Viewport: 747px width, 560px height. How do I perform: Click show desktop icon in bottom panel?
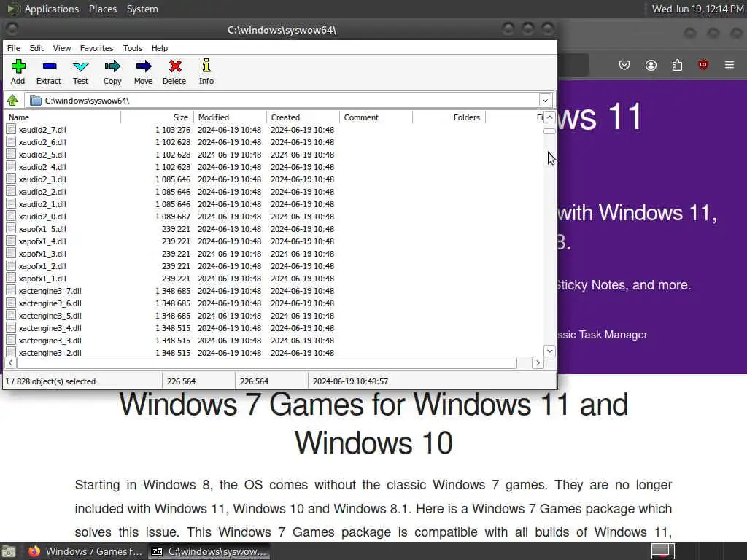tap(9, 551)
